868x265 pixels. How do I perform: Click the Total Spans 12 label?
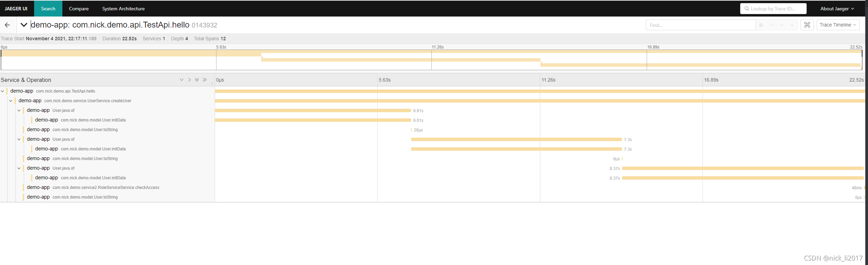[x=210, y=39]
